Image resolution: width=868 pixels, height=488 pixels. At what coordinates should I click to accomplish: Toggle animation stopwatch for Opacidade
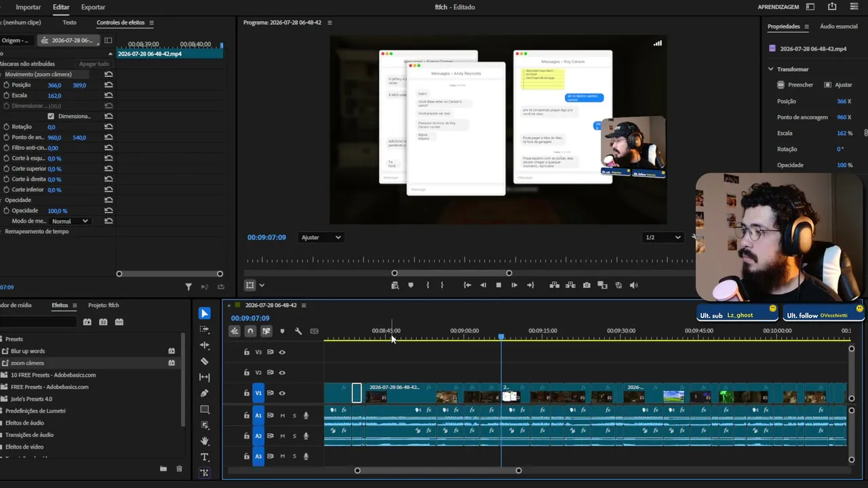click(x=6, y=211)
